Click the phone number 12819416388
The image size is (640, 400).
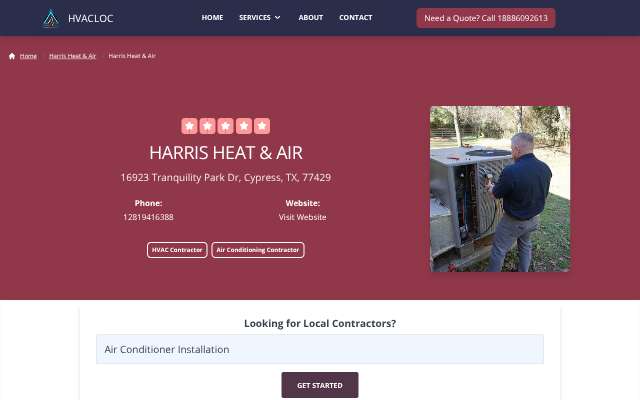pos(148,217)
